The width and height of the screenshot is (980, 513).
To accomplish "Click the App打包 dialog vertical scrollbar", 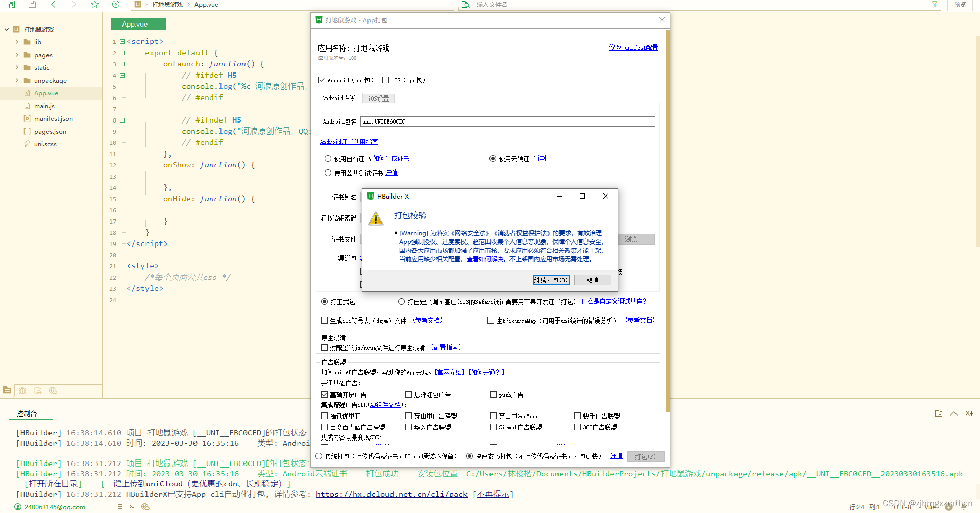I will tap(667, 219).
